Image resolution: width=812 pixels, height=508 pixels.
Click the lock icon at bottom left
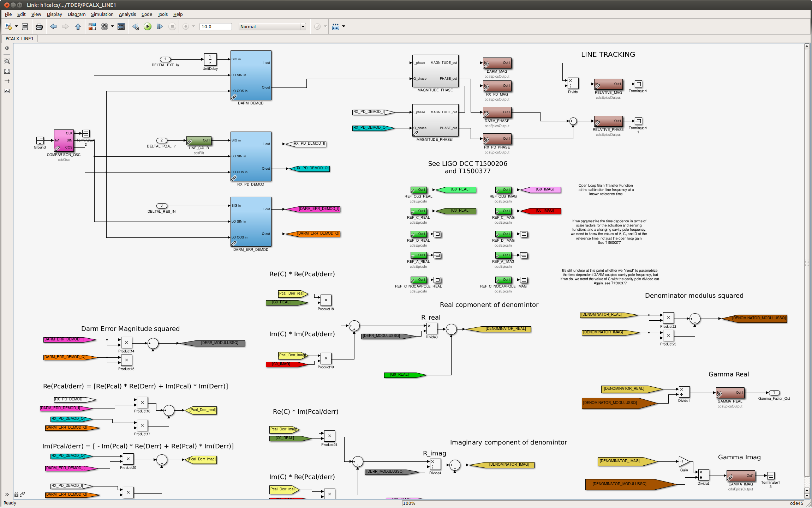point(16,494)
